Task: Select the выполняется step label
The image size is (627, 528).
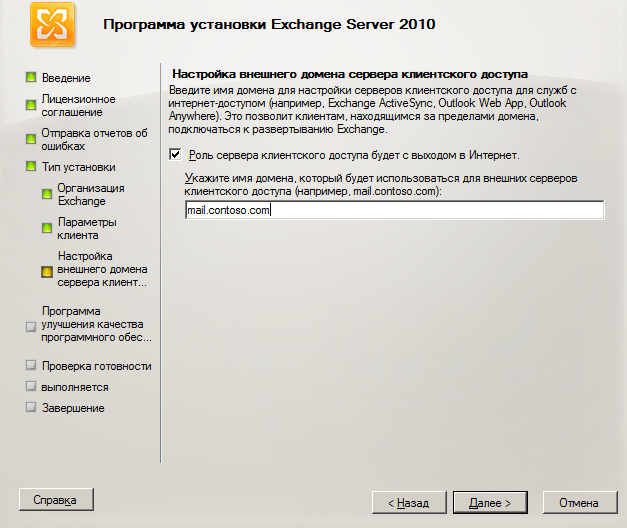Action: pos(75,387)
